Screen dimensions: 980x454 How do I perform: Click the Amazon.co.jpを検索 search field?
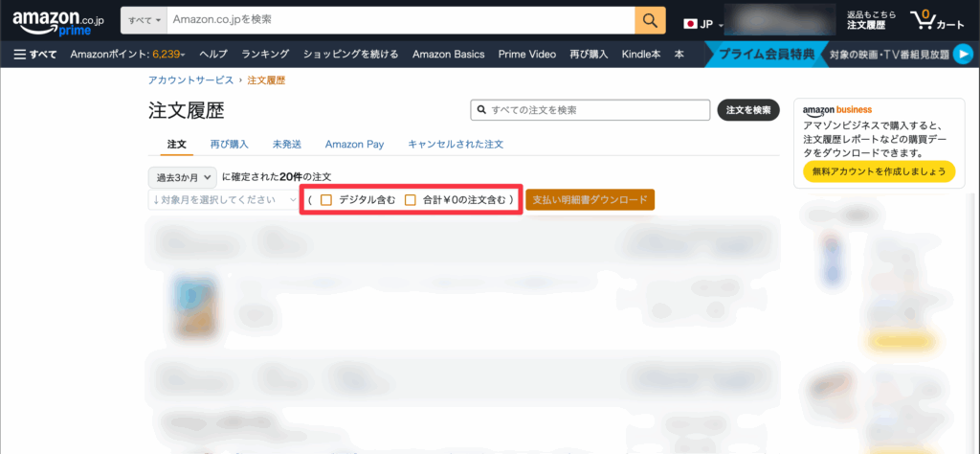401,21
